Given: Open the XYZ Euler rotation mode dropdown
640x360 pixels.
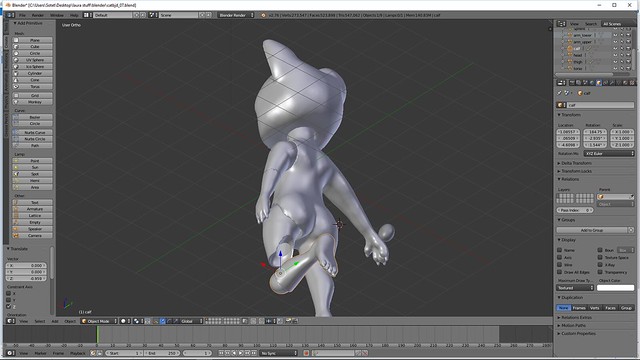Looking at the screenshot, I should (x=609, y=153).
